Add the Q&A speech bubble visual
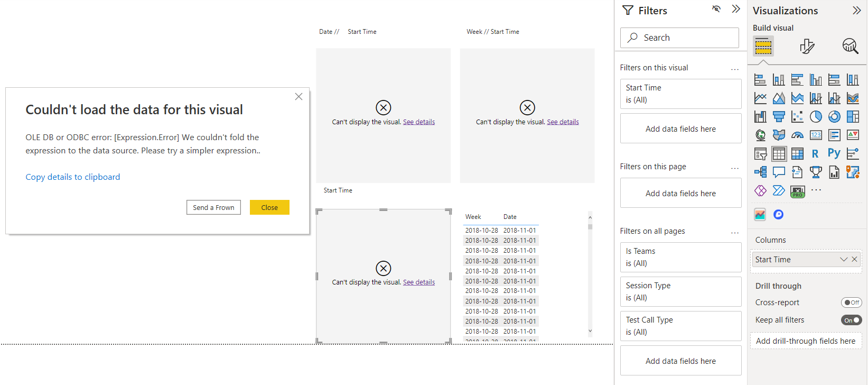This screenshot has height=385, width=868. 779,172
